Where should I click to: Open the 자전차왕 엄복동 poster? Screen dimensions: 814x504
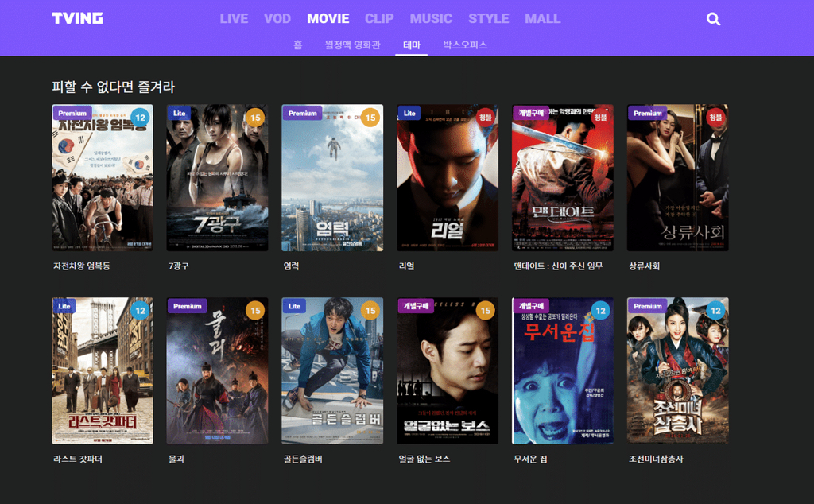pyautogui.click(x=103, y=177)
